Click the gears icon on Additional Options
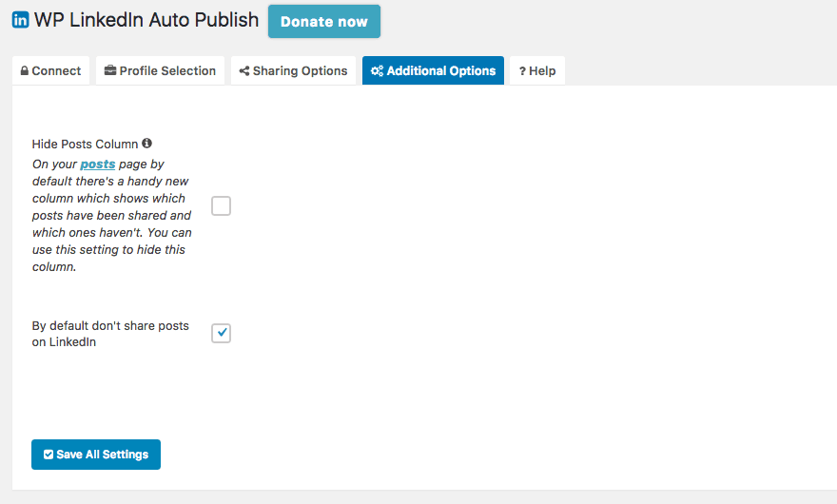837x504 pixels. [378, 71]
